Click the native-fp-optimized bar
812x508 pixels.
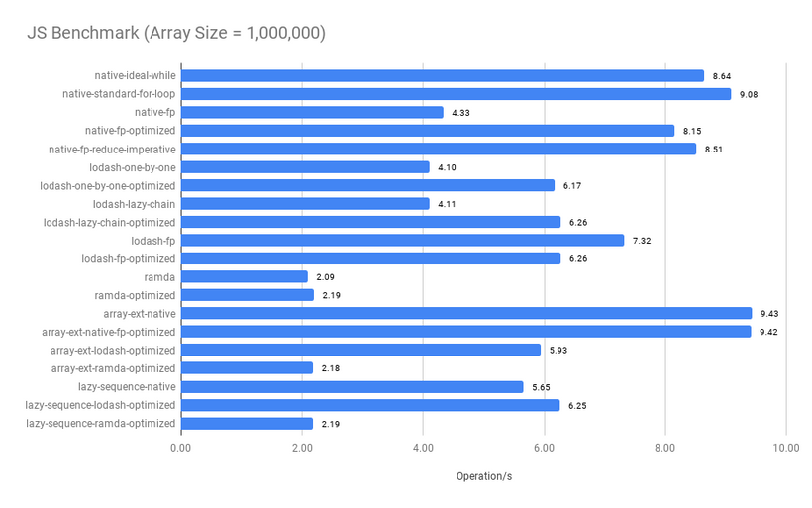pyautogui.click(x=428, y=131)
